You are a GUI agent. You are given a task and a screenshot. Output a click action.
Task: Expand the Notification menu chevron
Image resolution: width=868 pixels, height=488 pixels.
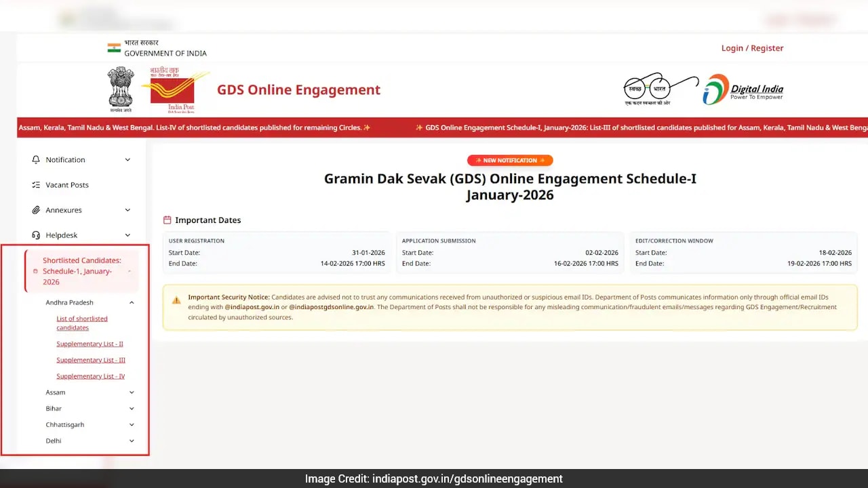pyautogui.click(x=127, y=160)
